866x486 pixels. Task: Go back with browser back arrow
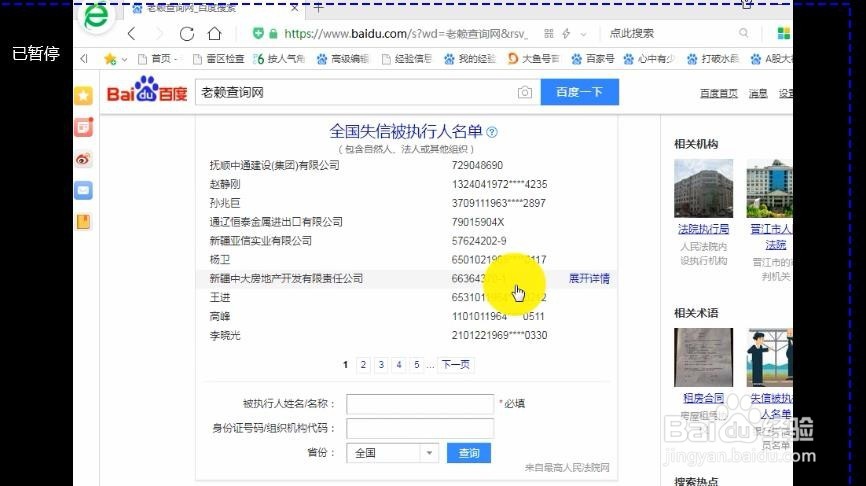pyautogui.click(x=131, y=34)
